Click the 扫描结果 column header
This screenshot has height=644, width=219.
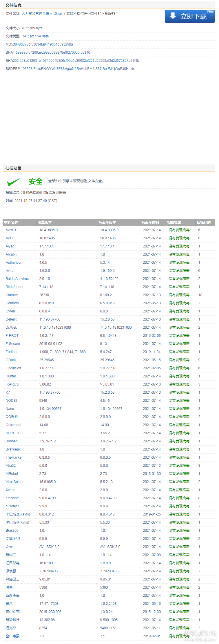[x=174, y=222]
